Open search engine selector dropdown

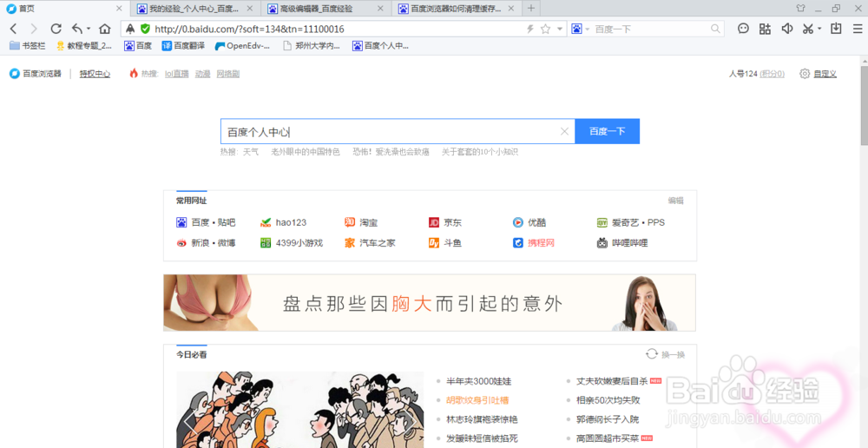[x=588, y=29]
